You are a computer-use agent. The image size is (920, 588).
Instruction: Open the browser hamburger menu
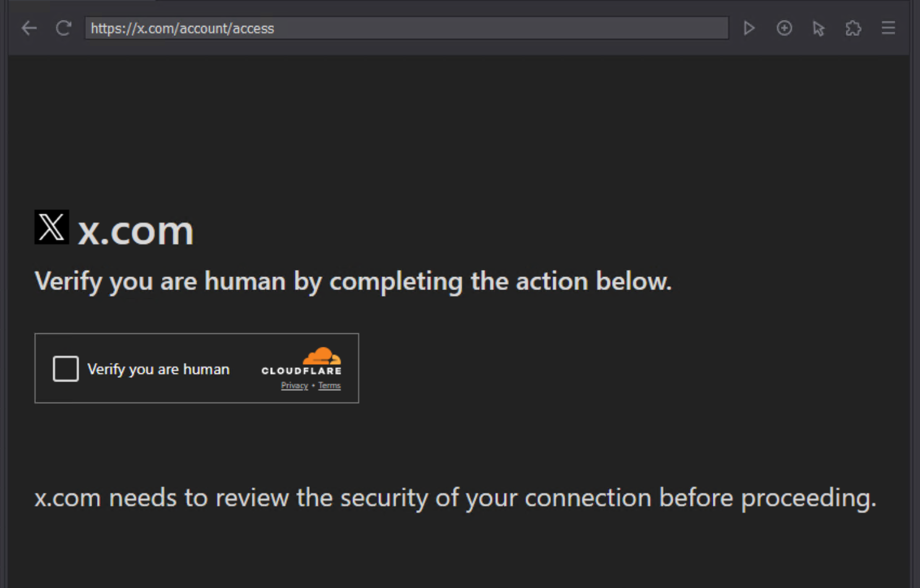point(888,28)
